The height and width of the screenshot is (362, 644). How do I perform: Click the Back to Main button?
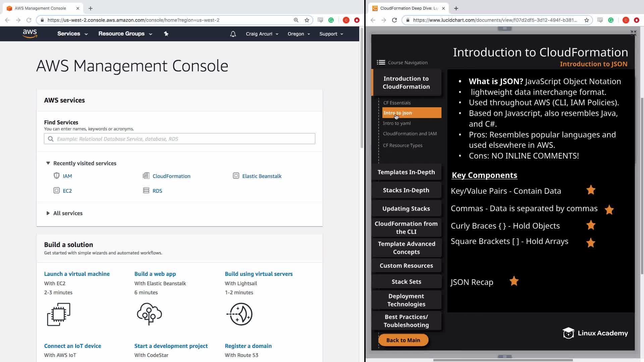[x=403, y=340]
